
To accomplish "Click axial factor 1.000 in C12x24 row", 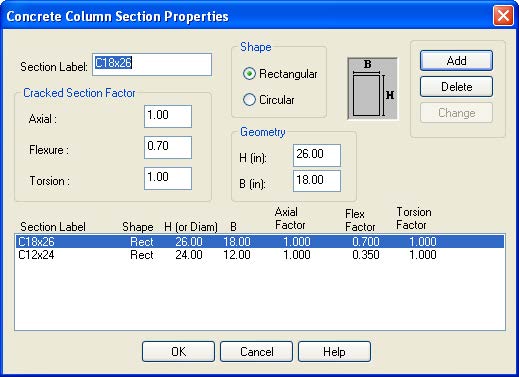I will tap(297, 255).
